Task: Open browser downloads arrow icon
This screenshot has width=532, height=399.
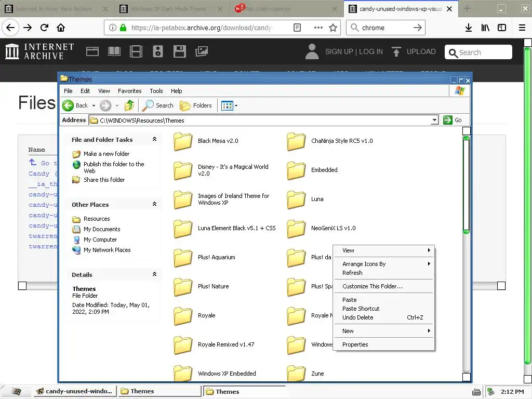Action: [x=468, y=28]
